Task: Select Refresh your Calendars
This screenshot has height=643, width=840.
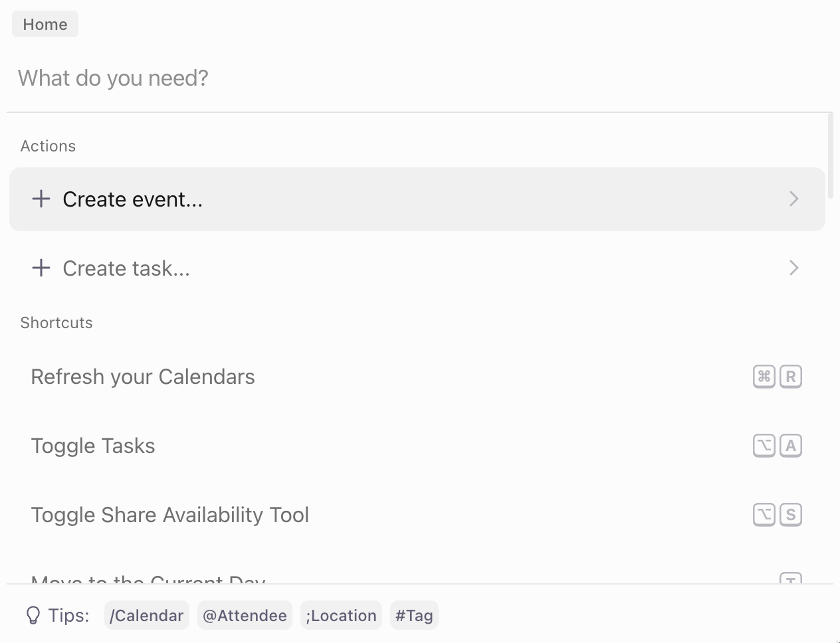Action: (x=417, y=377)
